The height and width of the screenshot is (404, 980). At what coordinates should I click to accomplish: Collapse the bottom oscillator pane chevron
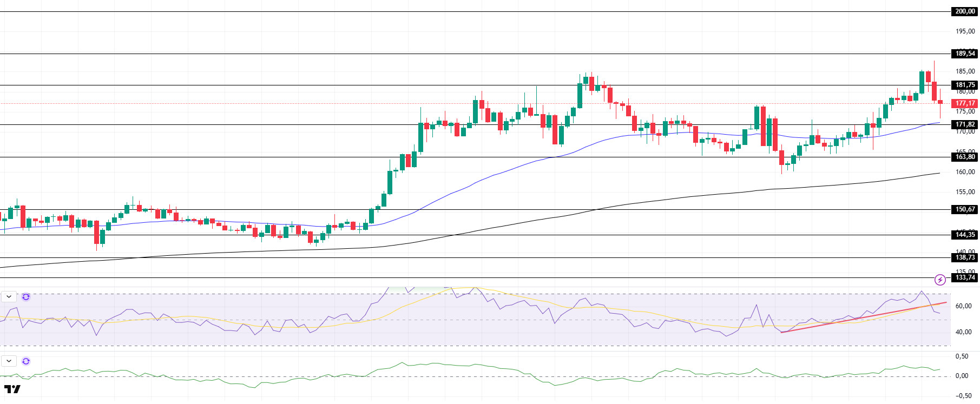coord(9,361)
